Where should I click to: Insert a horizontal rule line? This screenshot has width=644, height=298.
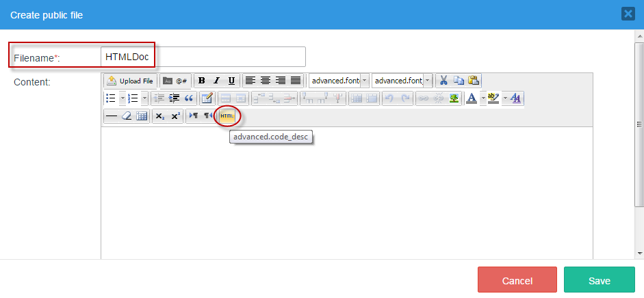click(x=111, y=116)
